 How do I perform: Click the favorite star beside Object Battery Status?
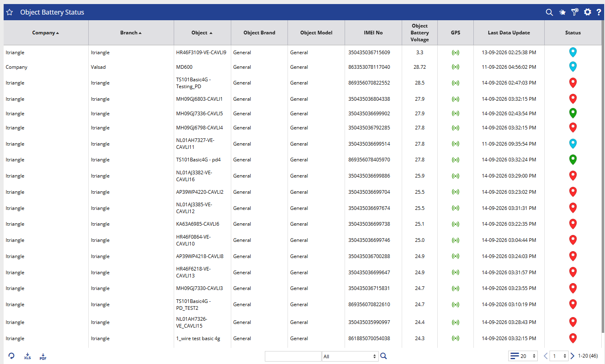tap(10, 13)
